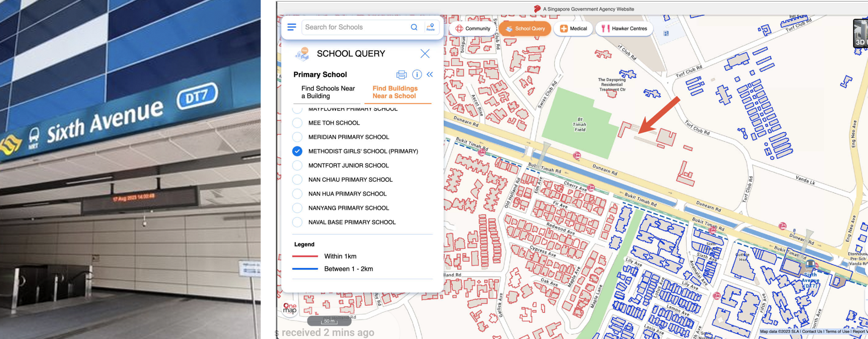Focus the Search for Schools field
The height and width of the screenshot is (339, 868).
click(355, 27)
